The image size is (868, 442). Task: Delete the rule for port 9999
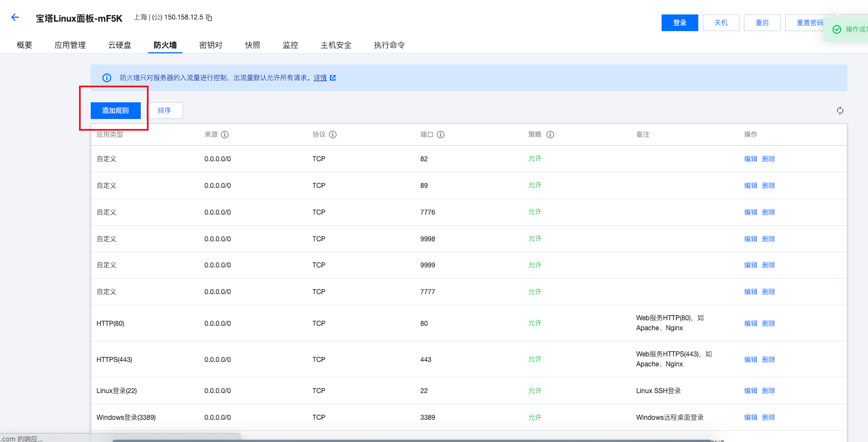click(x=768, y=265)
